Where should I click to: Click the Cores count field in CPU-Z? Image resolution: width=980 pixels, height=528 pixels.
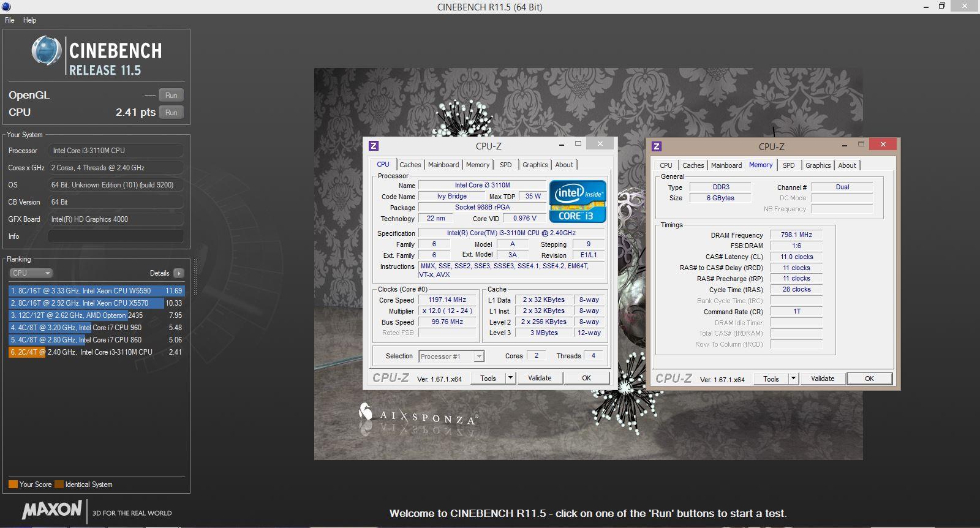pyautogui.click(x=537, y=356)
